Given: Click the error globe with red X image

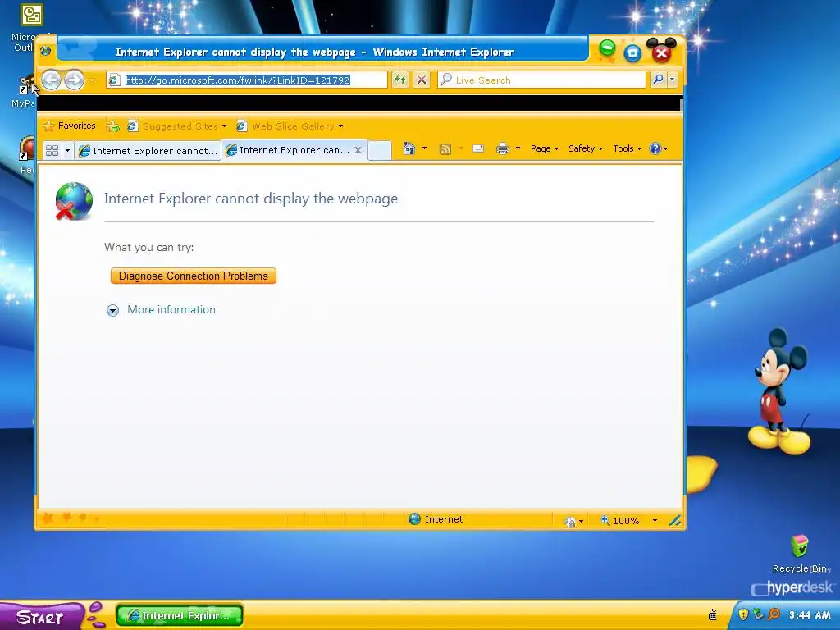Looking at the screenshot, I should [x=74, y=202].
